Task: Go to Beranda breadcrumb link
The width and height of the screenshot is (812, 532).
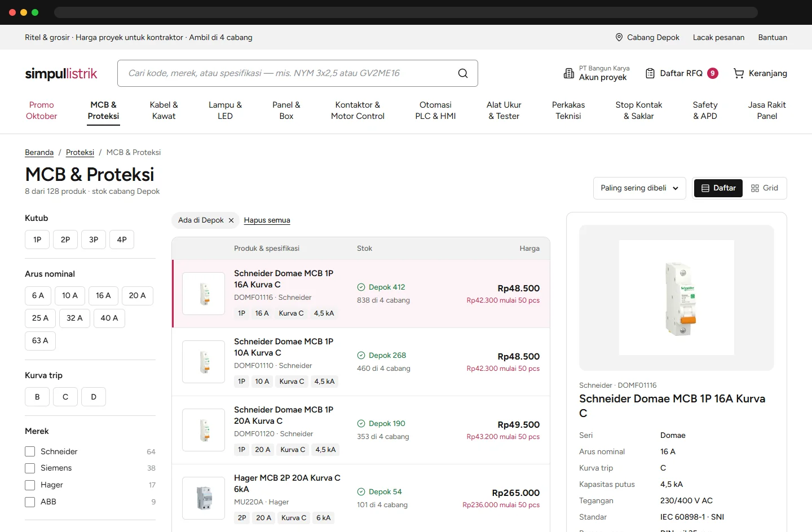Action: [39, 153]
